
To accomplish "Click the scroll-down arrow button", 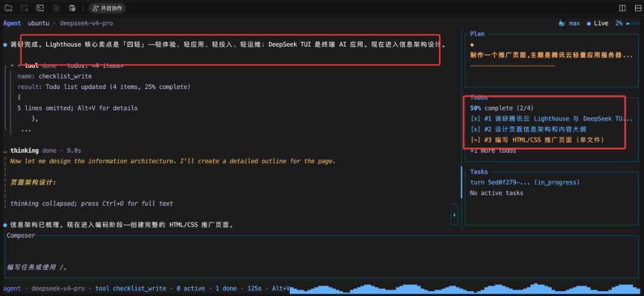I will (454, 214).
